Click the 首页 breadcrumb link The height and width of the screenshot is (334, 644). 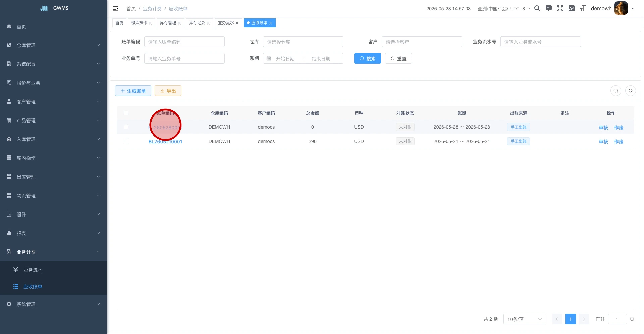[131, 9]
